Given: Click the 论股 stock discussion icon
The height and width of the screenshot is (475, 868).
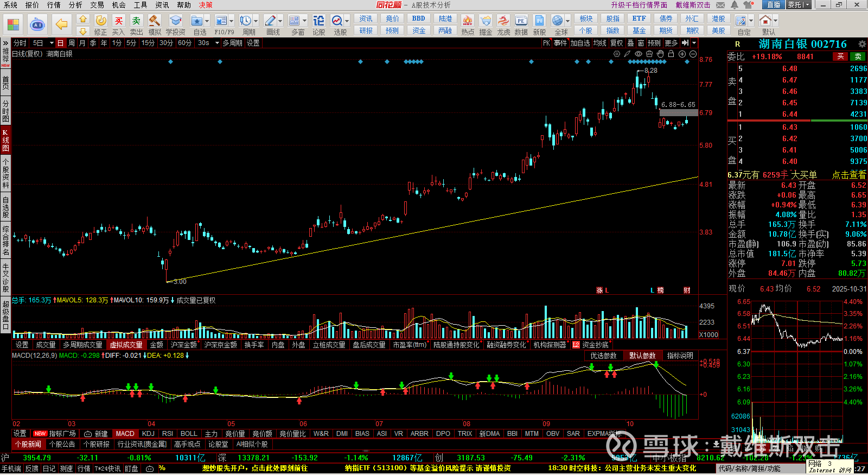Looking at the screenshot, I should [x=318, y=21].
